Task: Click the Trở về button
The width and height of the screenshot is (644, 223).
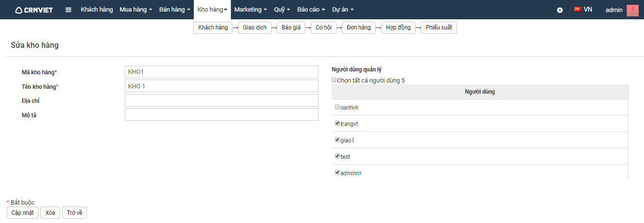Action: 75,213
